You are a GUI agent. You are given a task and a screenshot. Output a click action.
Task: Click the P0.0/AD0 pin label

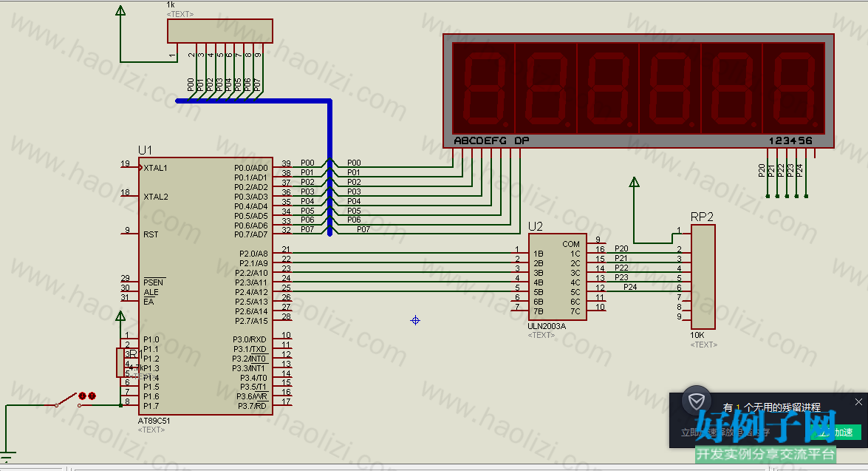point(250,168)
